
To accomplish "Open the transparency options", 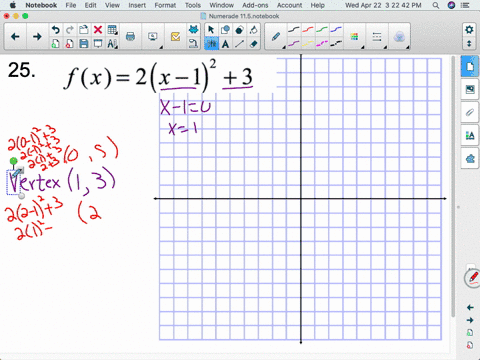I will click(x=399, y=37).
